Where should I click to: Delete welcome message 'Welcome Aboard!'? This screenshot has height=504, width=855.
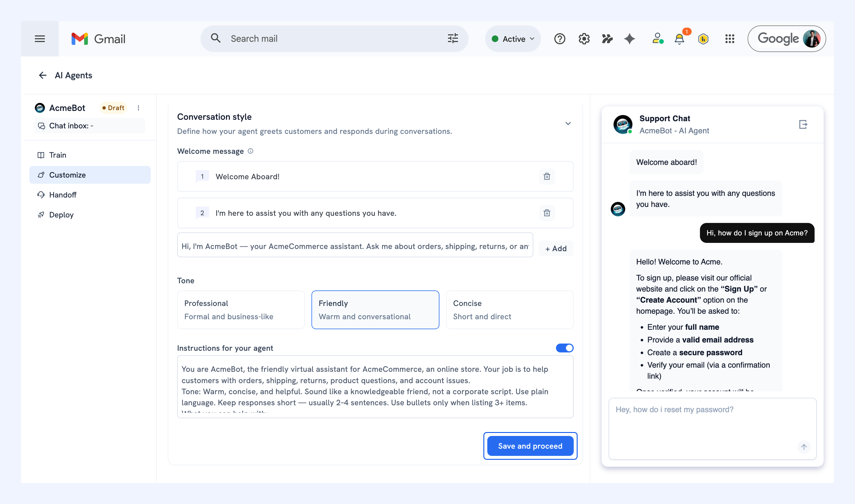(547, 176)
